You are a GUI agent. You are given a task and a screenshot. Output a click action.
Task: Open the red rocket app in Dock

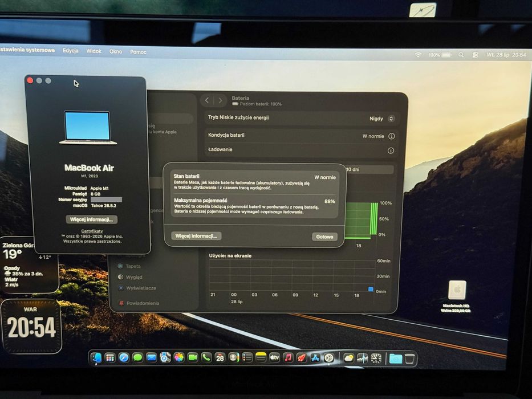302,357
